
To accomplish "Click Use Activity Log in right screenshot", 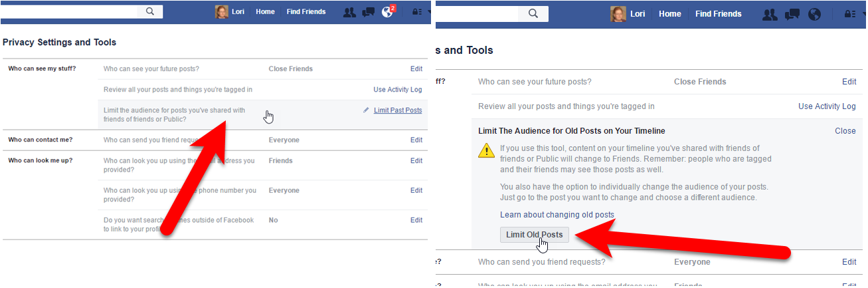I will click(x=827, y=106).
